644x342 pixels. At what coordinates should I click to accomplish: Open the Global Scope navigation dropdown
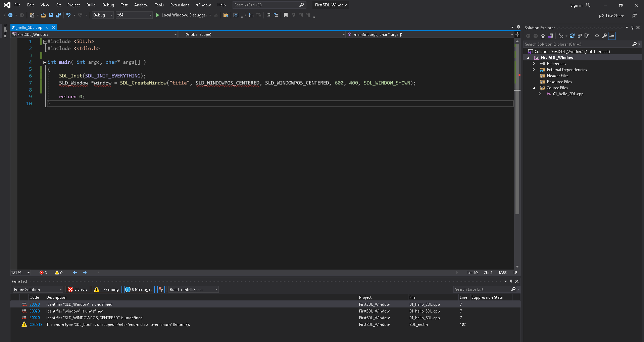[262, 35]
